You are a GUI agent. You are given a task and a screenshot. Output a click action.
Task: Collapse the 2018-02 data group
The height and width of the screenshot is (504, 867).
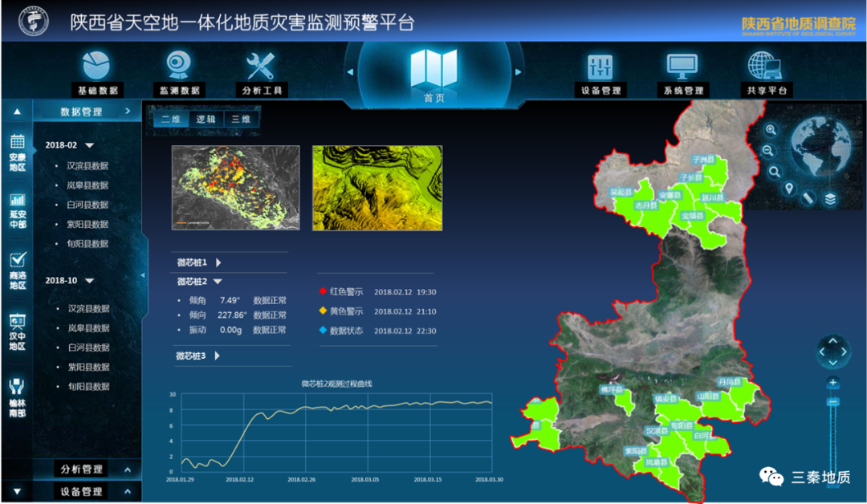[x=90, y=145]
